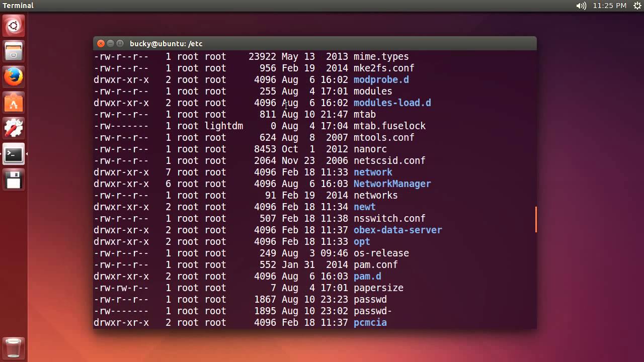The image size is (644, 362).
Task: Select the modules file name
Action: [373, 91]
